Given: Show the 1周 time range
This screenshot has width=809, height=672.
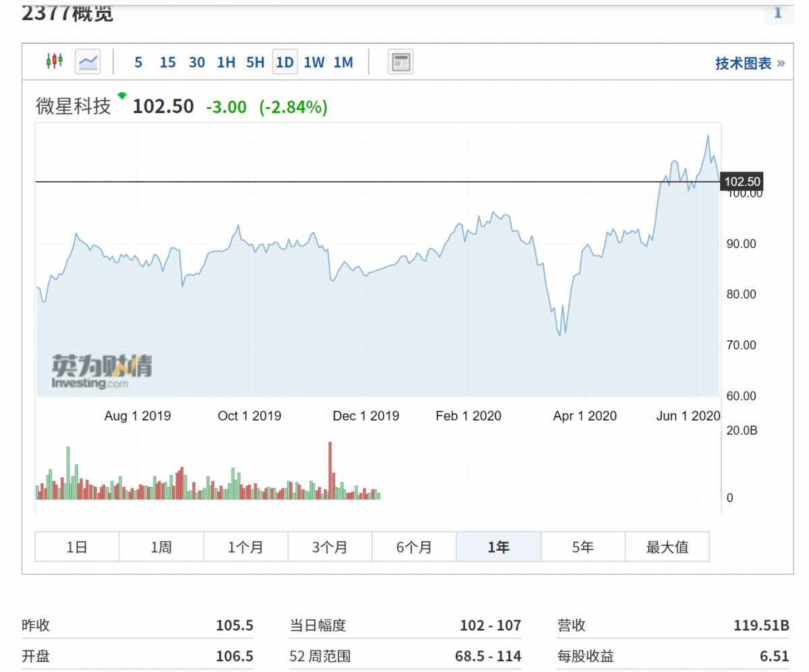Looking at the screenshot, I should [x=161, y=547].
